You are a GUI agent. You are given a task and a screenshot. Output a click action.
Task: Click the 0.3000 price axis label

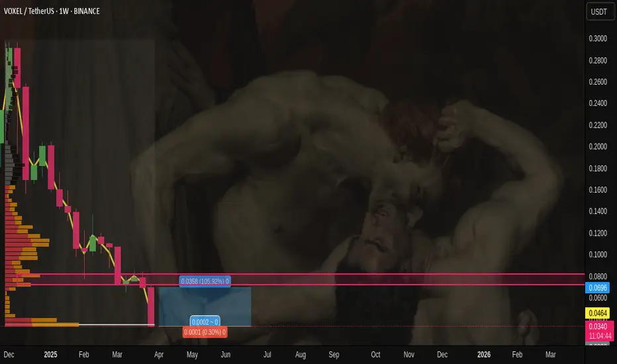point(598,38)
